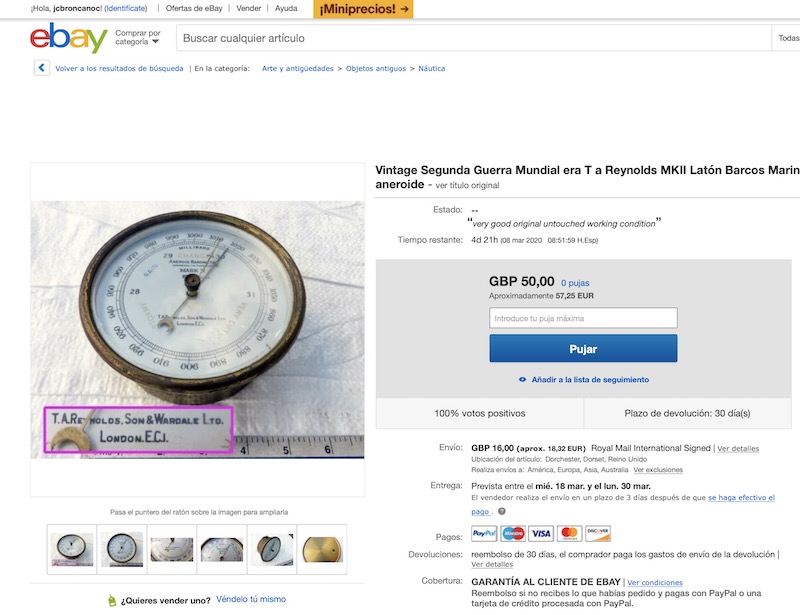The width and height of the screenshot is (800, 615).
Task: Click the eye icon beside watchlist link
Action: click(x=522, y=380)
